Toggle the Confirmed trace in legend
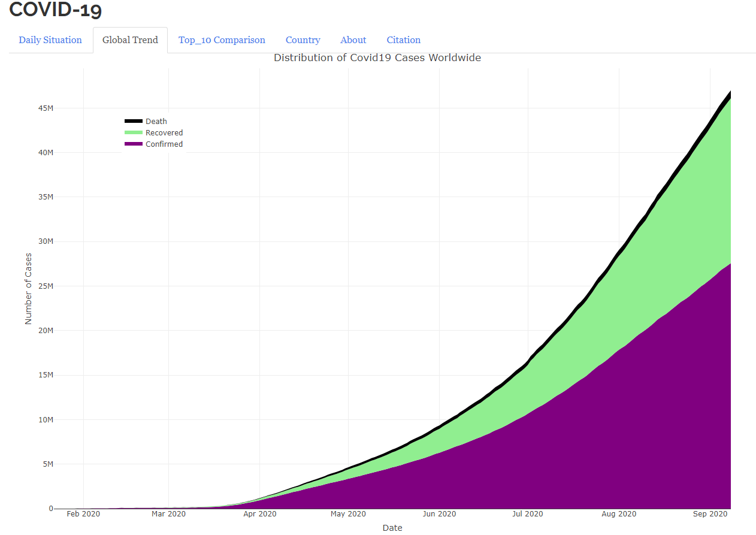This screenshot has height=535, width=756. pyautogui.click(x=164, y=144)
